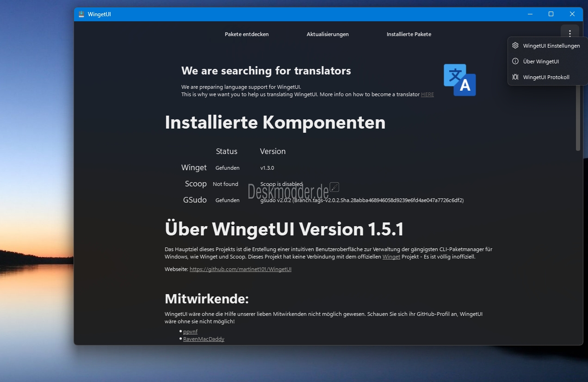The height and width of the screenshot is (382, 588).
Task: Switch to the Pakete entdecken tab
Action: [x=247, y=34]
